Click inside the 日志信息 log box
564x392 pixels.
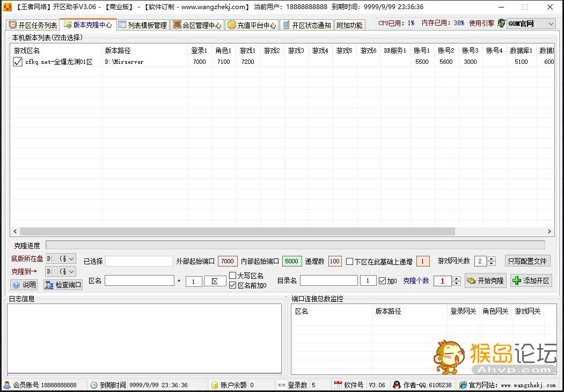(144, 338)
